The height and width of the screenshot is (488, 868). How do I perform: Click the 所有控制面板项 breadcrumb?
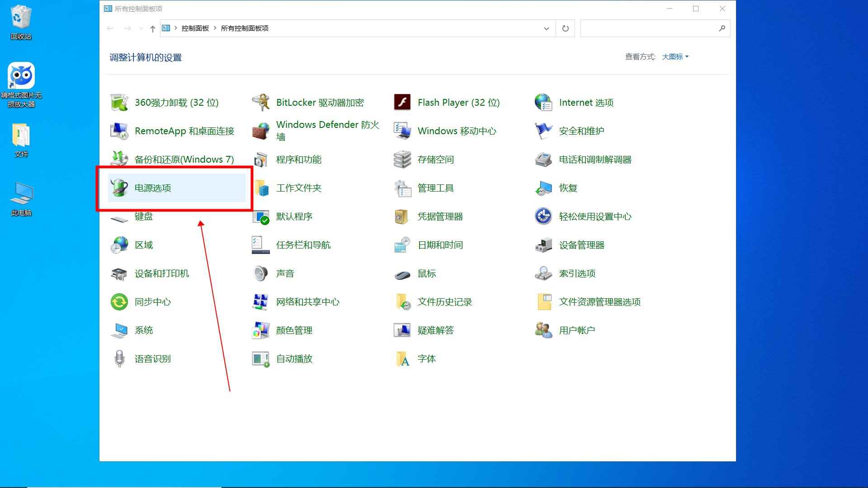pos(245,28)
